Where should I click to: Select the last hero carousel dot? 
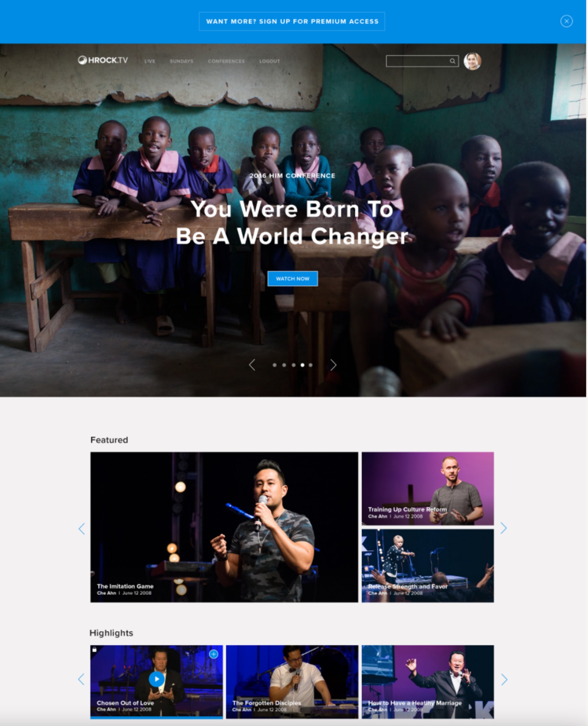[311, 365]
